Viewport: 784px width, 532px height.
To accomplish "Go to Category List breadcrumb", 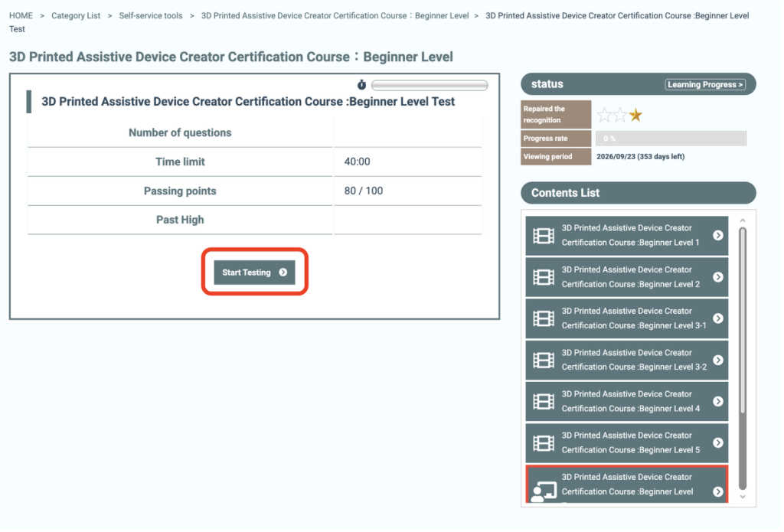I will 76,15.
